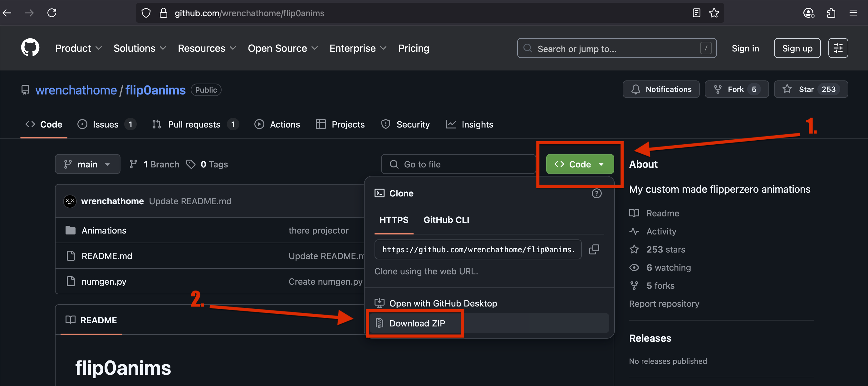Open the Projects tab

point(340,124)
